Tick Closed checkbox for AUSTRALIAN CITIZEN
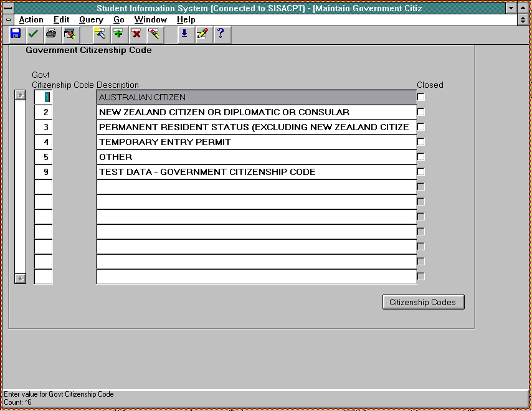 point(421,97)
